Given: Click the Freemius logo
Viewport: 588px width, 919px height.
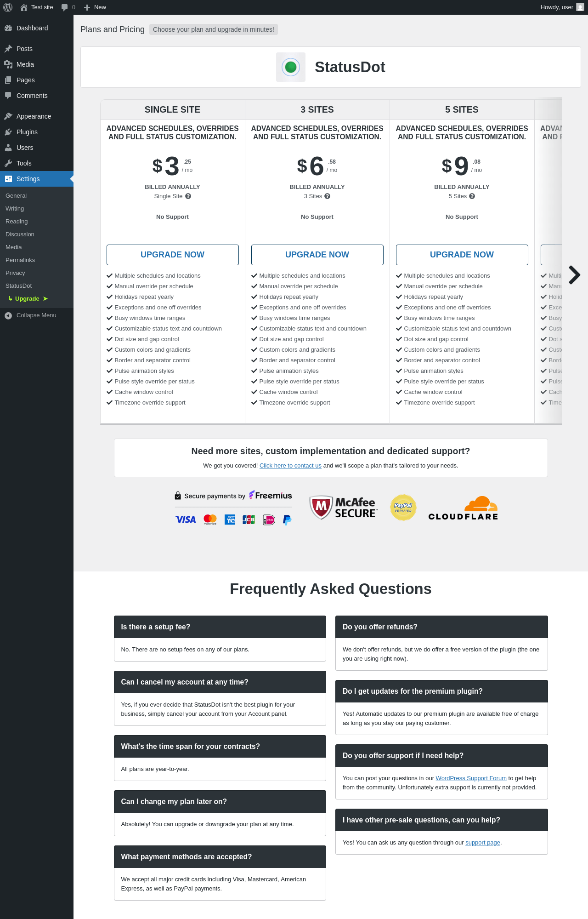Looking at the screenshot, I should [x=271, y=495].
